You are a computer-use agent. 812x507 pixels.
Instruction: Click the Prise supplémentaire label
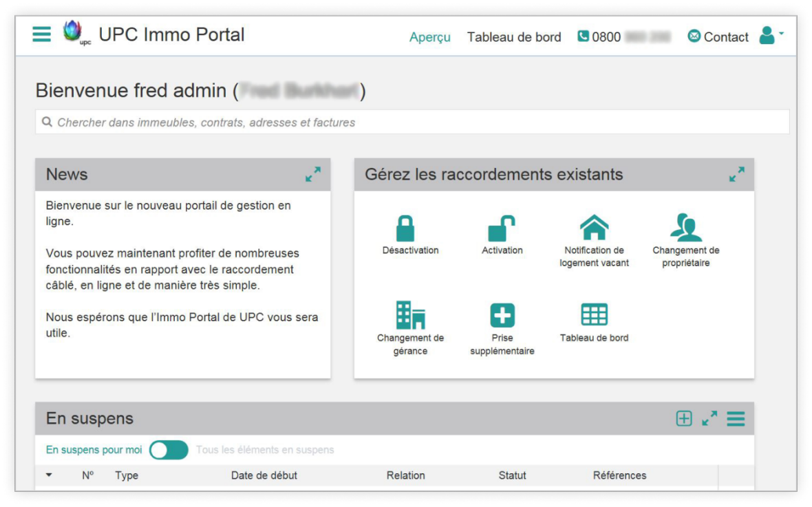[502, 345]
